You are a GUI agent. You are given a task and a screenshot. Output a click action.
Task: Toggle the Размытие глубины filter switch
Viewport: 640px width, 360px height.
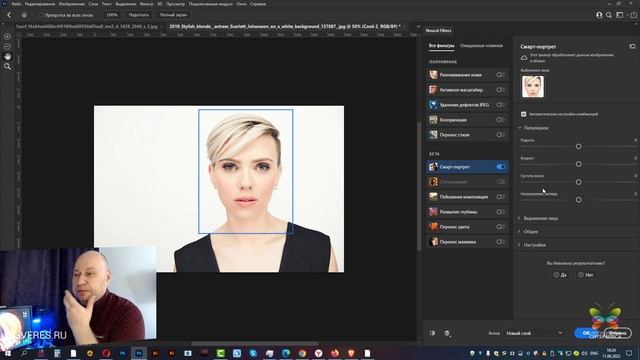tap(500, 211)
